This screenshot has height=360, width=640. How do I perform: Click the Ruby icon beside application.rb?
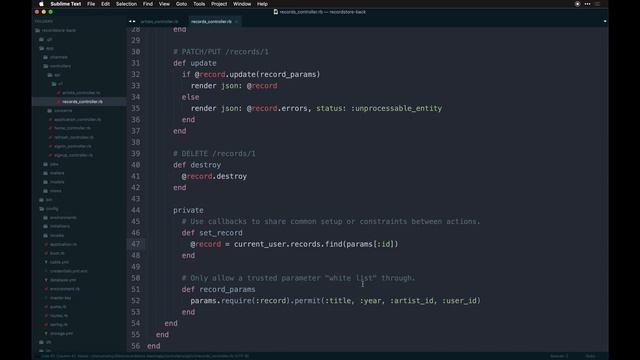(x=46, y=244)
